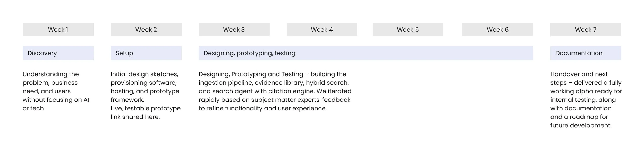
Task: Select the Discovery phase bar
Action: 58,53
